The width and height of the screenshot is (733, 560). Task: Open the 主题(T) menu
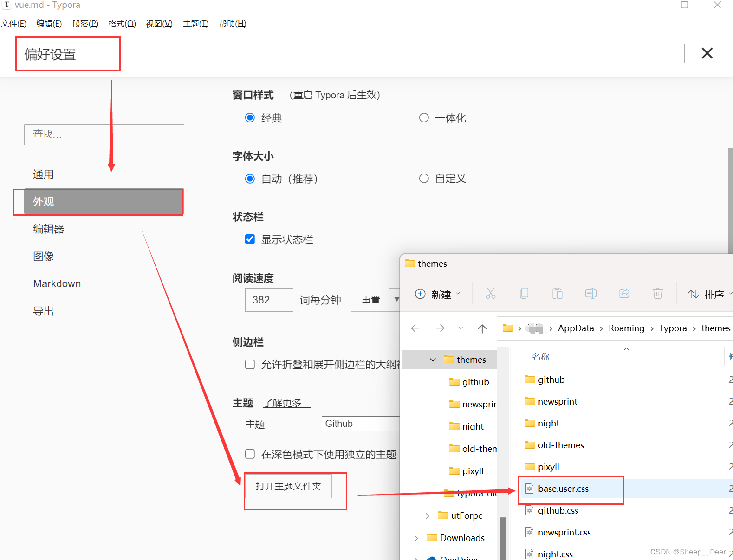coord(196,24)
